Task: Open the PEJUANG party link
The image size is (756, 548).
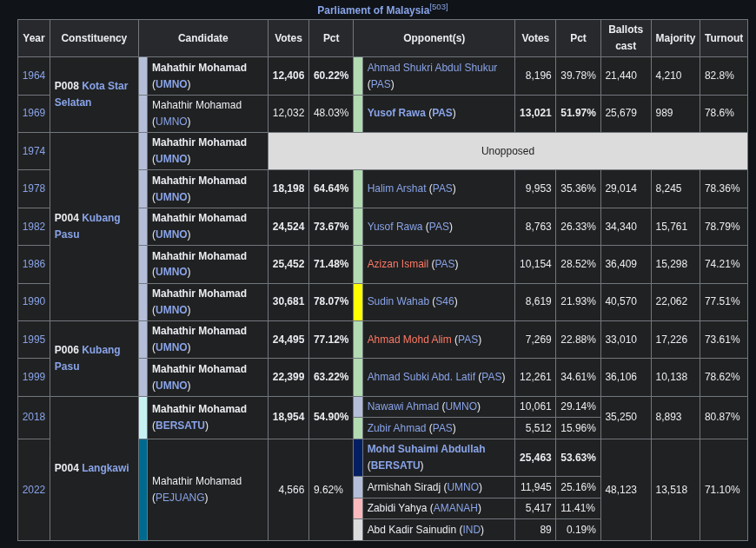Action: [180, 498]
